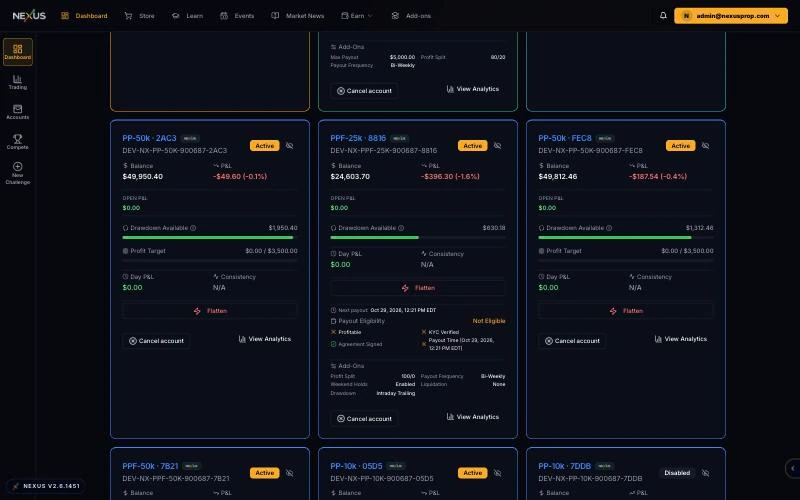Click Active badge on PPF-50k 7B21
The height and width of the screenshot is (500, 800).
(x=265, y=473)
